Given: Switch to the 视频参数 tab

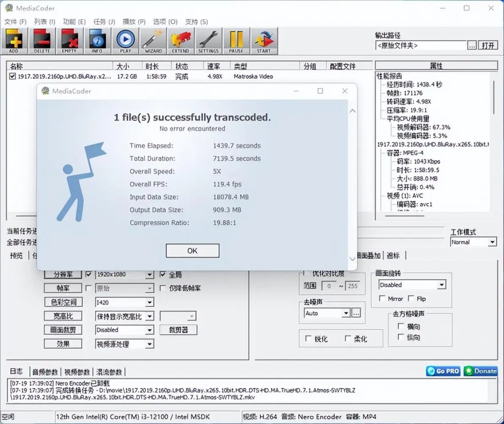Looking at the screenshot, I should (77, 372).
